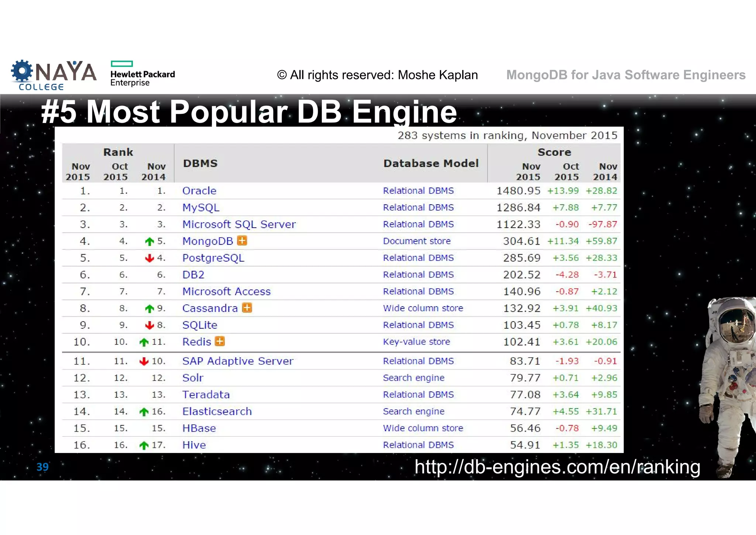The height and width of the screenshot is (535, 756).
Task: Open the Elasticsearch link
Action: 217,411
